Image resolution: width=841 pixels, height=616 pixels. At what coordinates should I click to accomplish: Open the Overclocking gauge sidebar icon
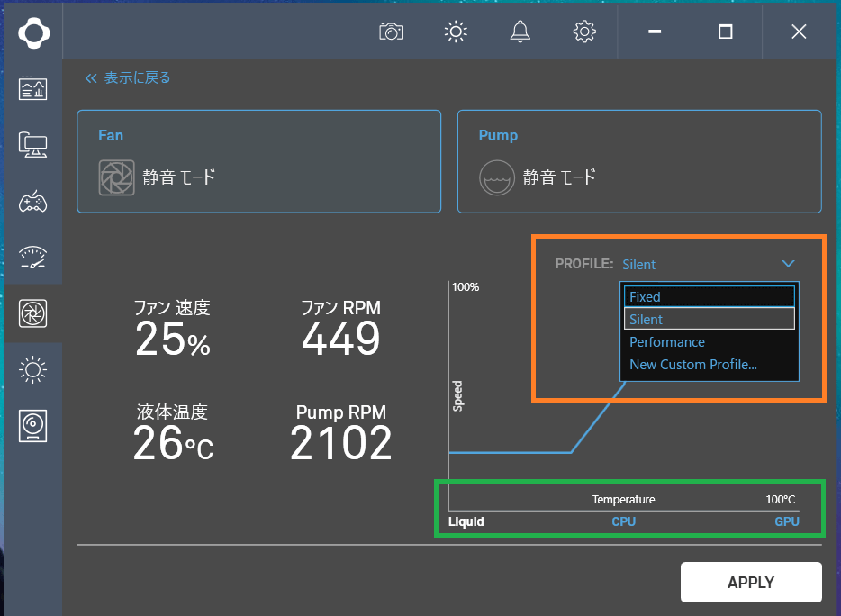pos(32,257)
